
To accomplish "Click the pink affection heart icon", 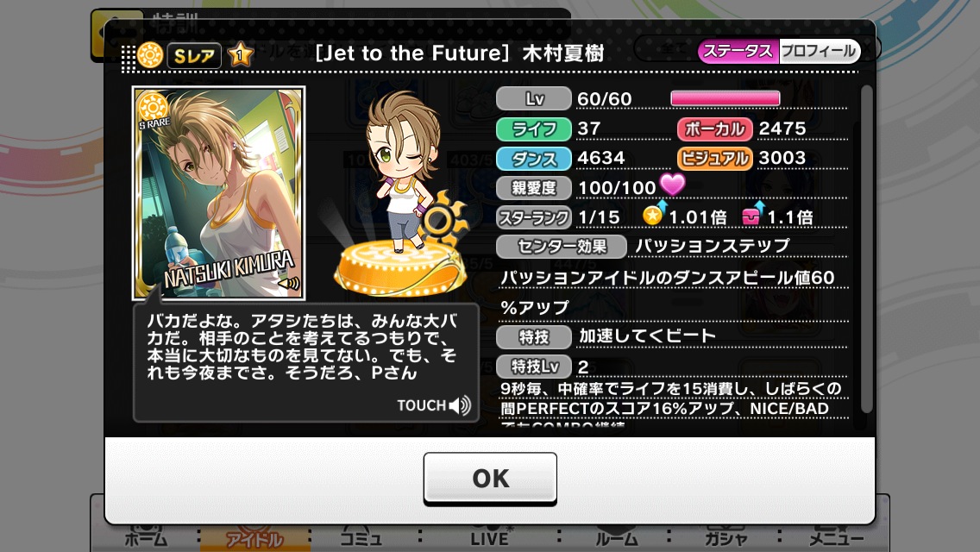I will pyautogui.click(x=673, y=184).
